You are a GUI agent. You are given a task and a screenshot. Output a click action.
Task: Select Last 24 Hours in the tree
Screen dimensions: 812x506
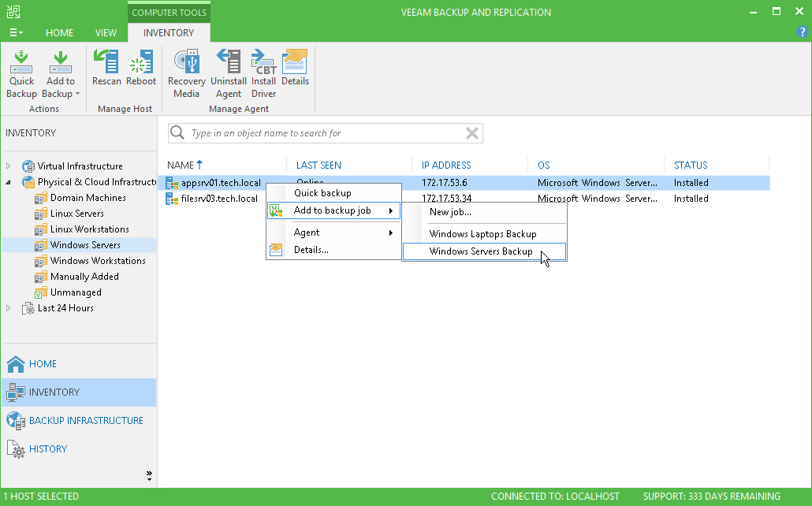[65, 307]
